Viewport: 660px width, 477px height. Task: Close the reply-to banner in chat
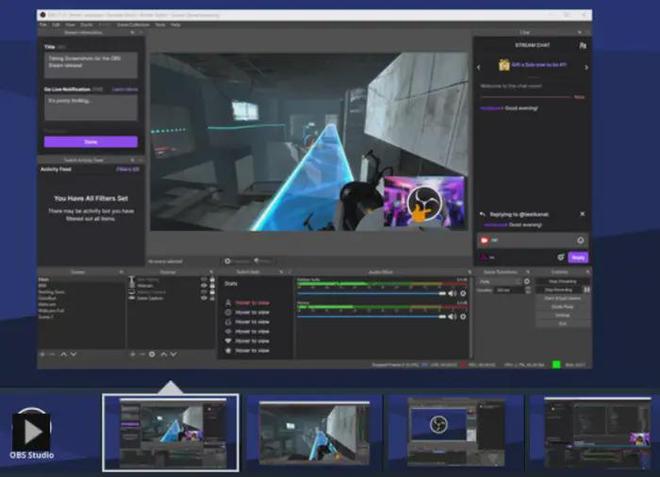[582, 214]
